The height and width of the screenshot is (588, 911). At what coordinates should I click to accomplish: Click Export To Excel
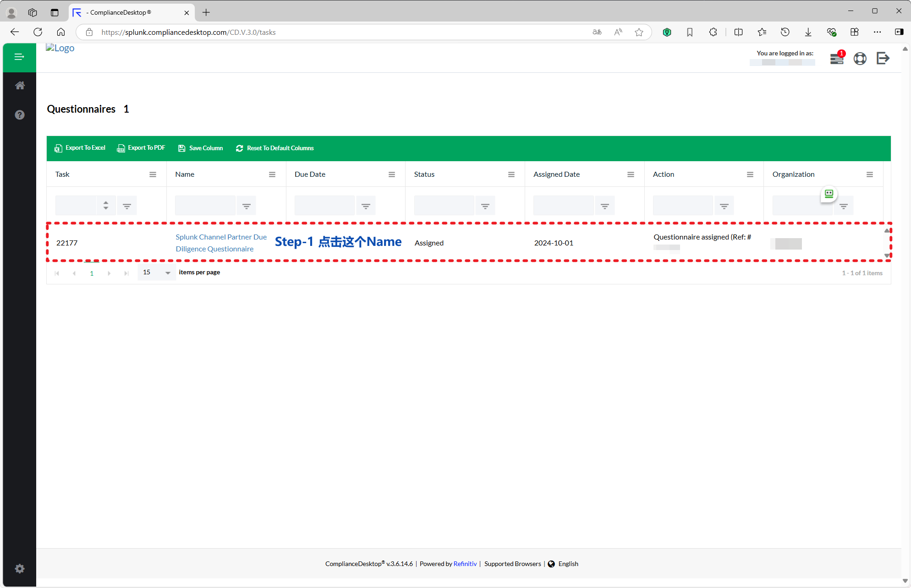(x=80, y=148)
